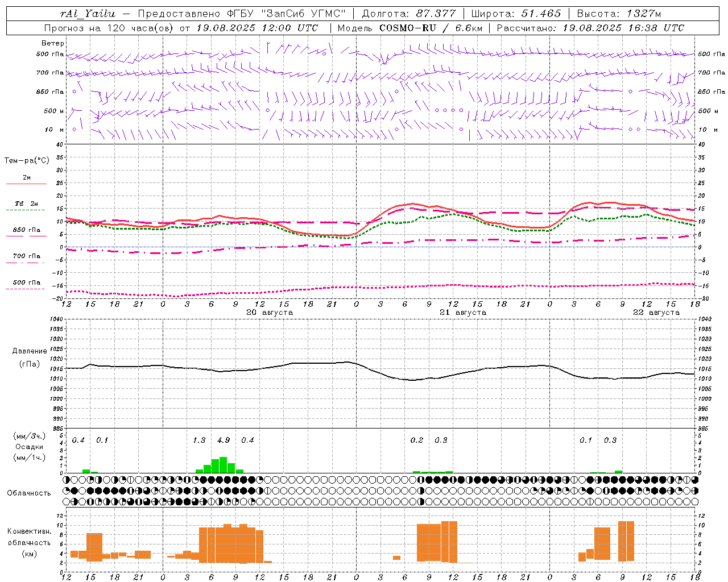Click the Осадки precipitation label
The width and height of the screenshot is (728, 582).
[30, 447]
